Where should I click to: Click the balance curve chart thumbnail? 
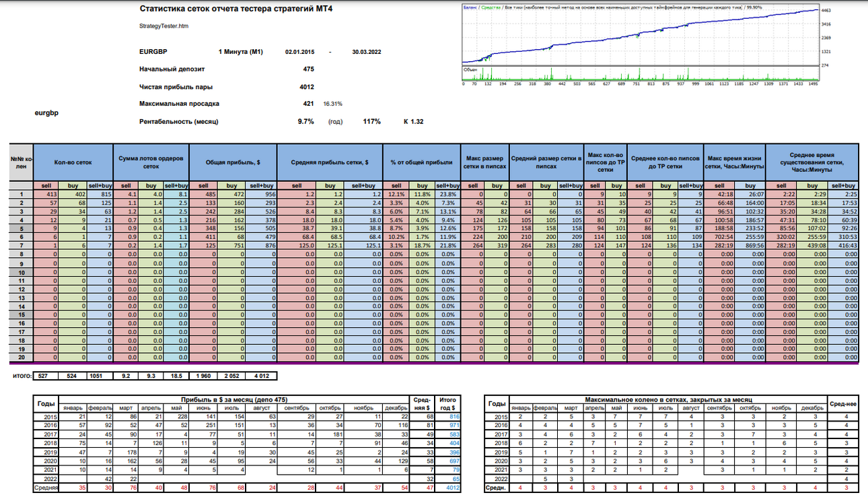click(639, 36)
